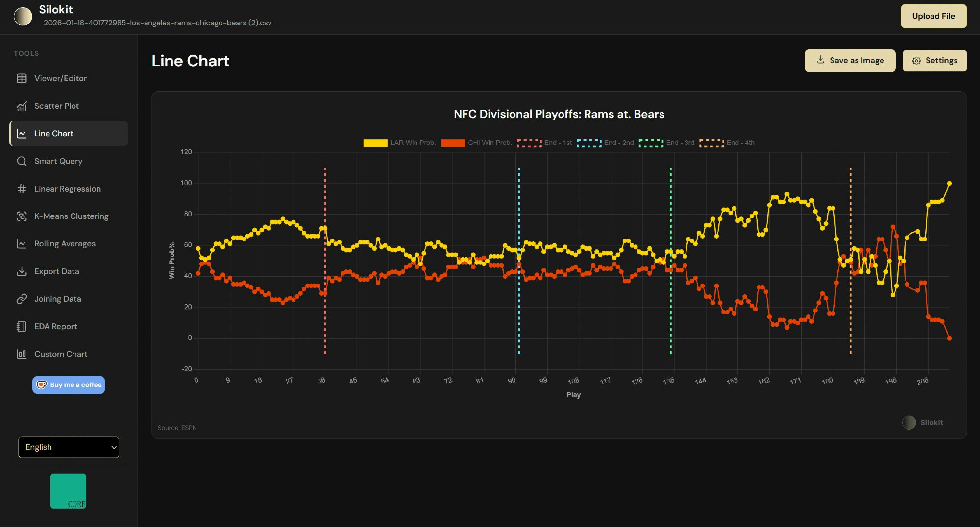
Task: Toggle End - 3rd green dashed legend swatch
Action: click(651, 143)
